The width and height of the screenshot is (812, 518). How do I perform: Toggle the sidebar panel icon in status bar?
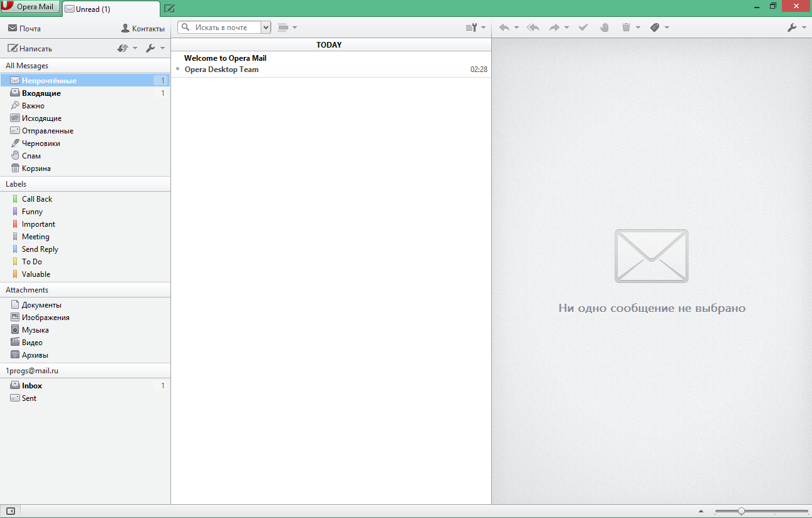(x=10, y=511)
